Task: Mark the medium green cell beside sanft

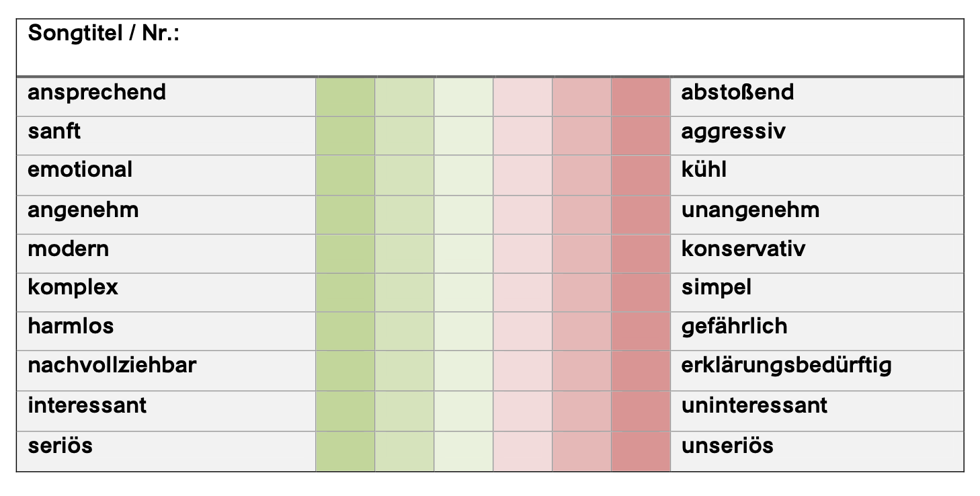Action: click(404, 136)
